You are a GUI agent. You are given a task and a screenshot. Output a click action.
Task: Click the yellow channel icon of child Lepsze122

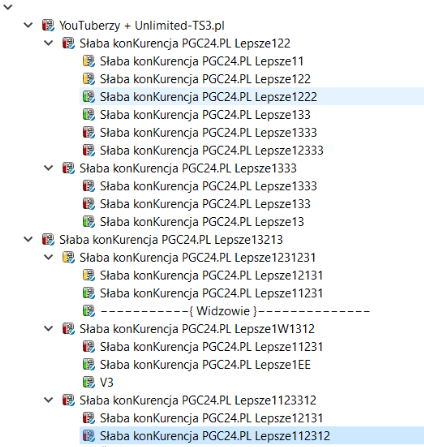(x=89, y=79)
